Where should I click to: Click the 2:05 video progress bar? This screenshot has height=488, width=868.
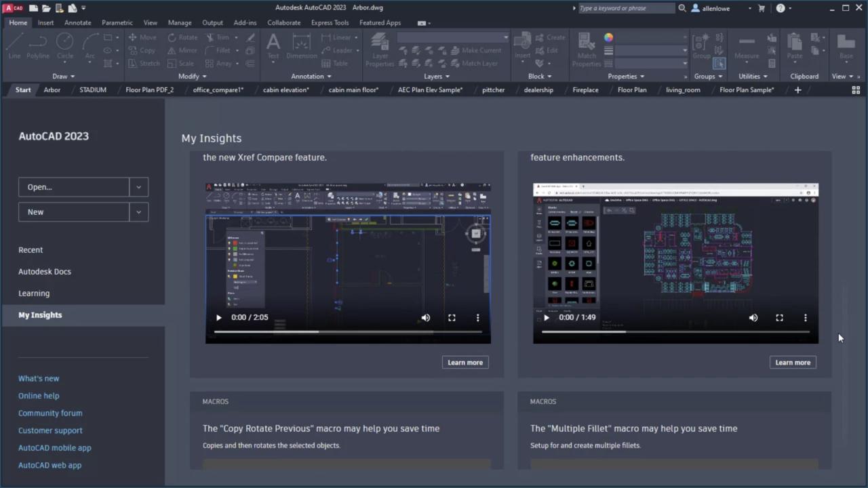[348, 332]
